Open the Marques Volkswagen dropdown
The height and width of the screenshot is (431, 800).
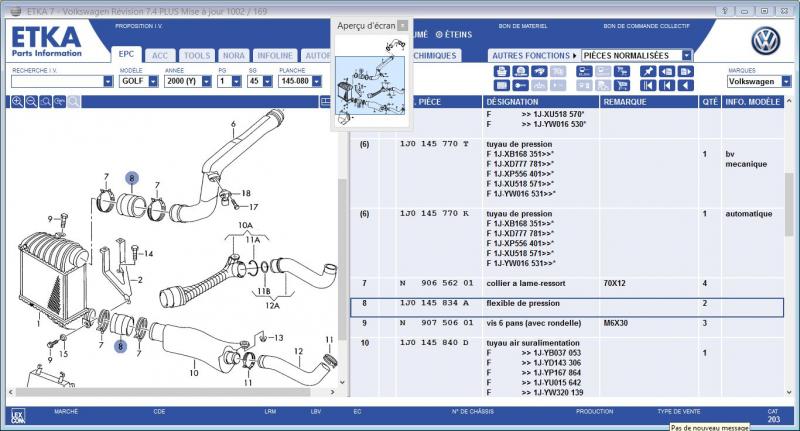(786, 82)
